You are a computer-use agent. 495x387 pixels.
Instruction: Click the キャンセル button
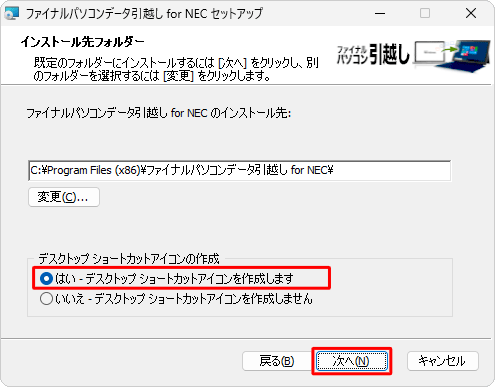pyautogui.click(x=443, y=361)
